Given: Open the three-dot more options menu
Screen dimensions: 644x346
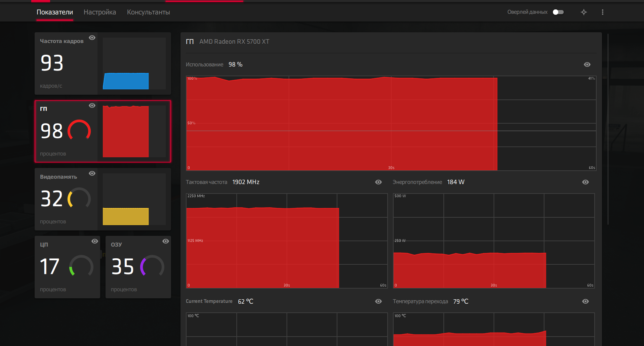Looking at the screenshot, I should pos(603,12).
